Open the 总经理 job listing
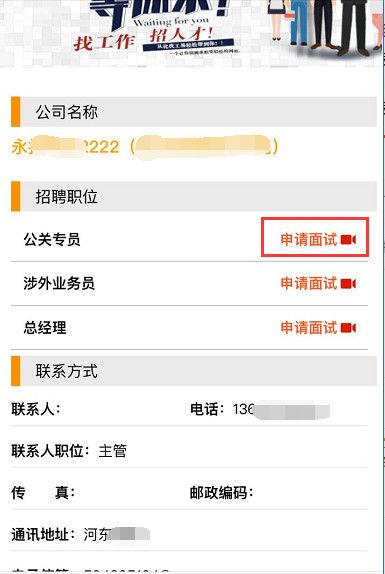The height and width of the screenshot is (574, 385). 45,328
